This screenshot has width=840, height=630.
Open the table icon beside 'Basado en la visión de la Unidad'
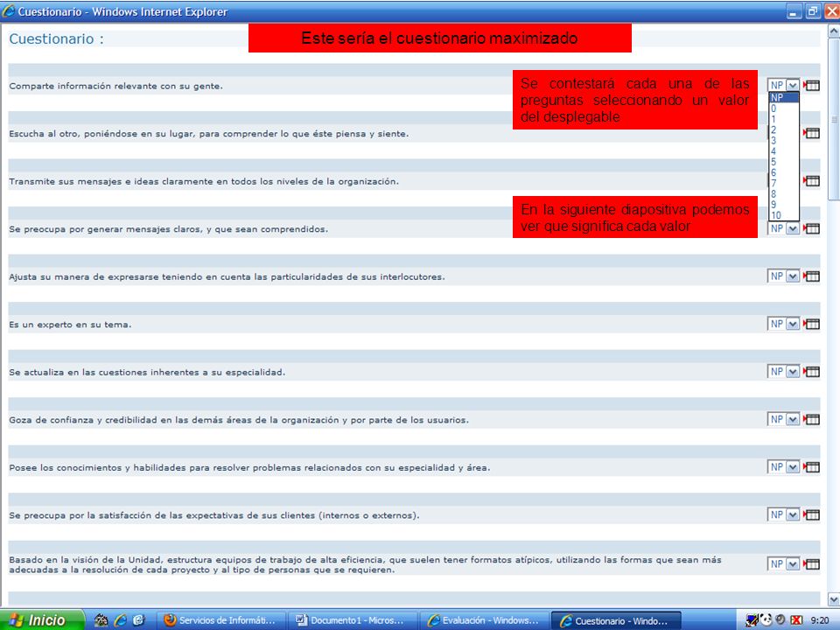coord(812,563)
